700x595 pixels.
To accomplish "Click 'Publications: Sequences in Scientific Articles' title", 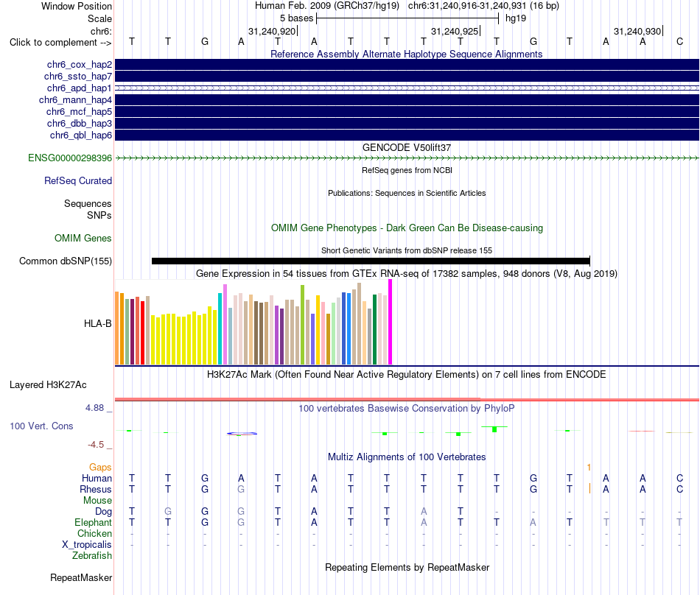I will pos(407,193).
